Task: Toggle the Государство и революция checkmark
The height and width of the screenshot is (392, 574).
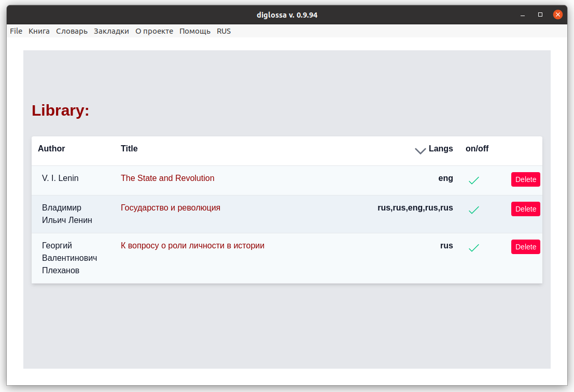Action: pos(474,209)
